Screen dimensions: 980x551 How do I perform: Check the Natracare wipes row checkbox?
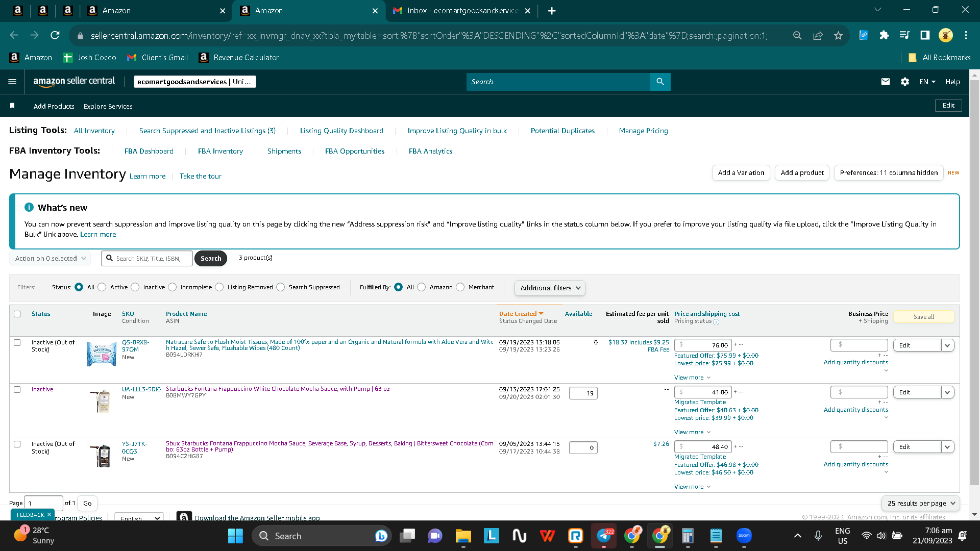pyautogui.click(x=17, y=342)
